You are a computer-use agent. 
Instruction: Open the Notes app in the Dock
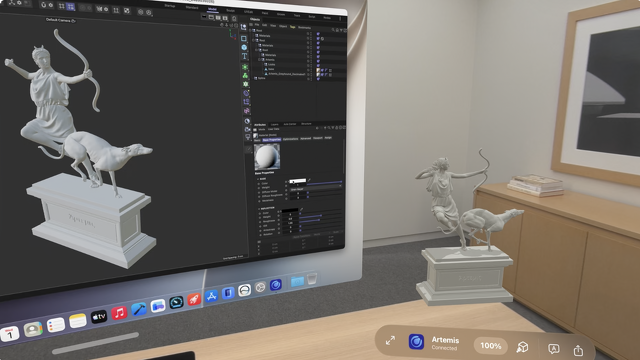(x=78, y=321)
